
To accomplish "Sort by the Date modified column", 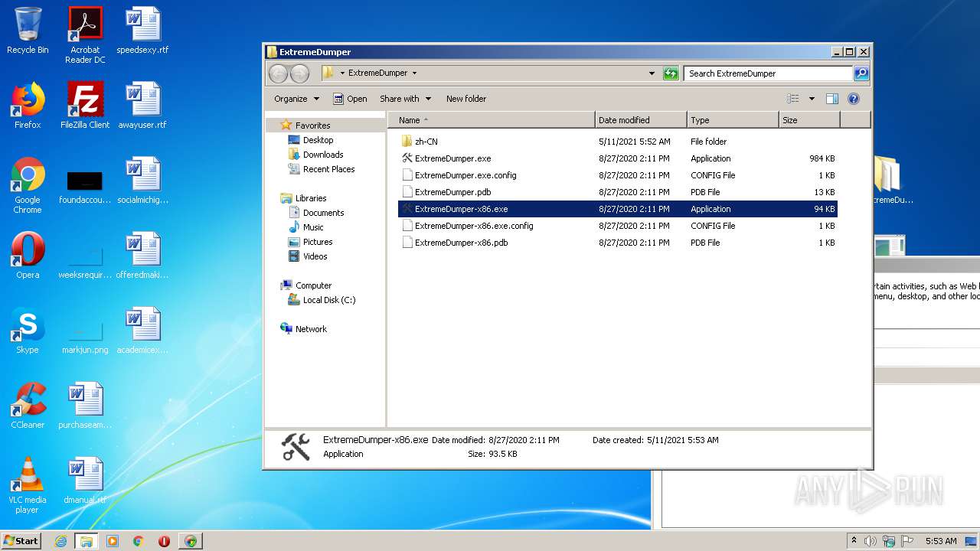I will pyautogui.click(x=641, y=120).
